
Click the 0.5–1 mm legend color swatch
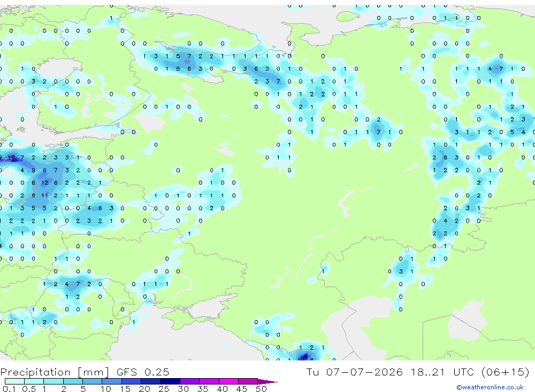[x=34, y=381]
